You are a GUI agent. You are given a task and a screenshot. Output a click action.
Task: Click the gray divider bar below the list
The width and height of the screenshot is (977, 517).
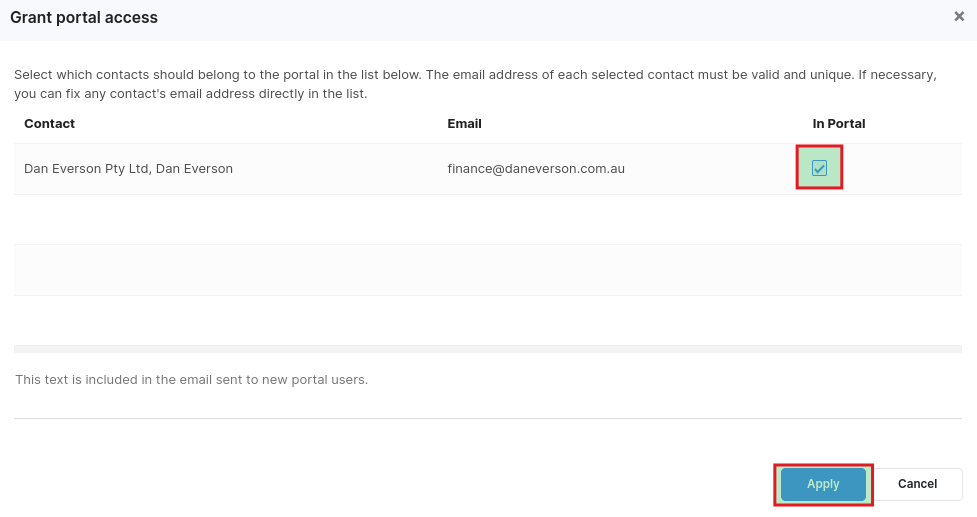click(x=488, y=349)
